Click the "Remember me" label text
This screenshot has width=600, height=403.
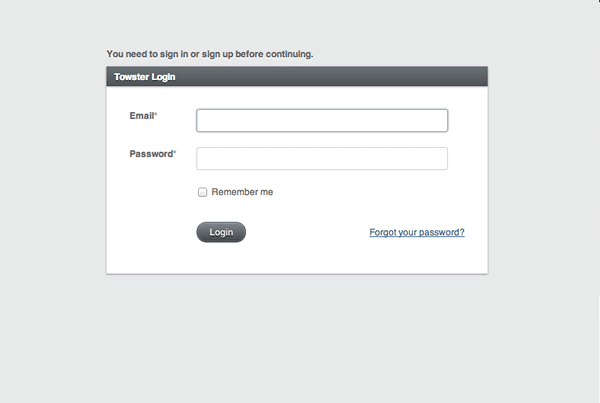tap(242, 192)
